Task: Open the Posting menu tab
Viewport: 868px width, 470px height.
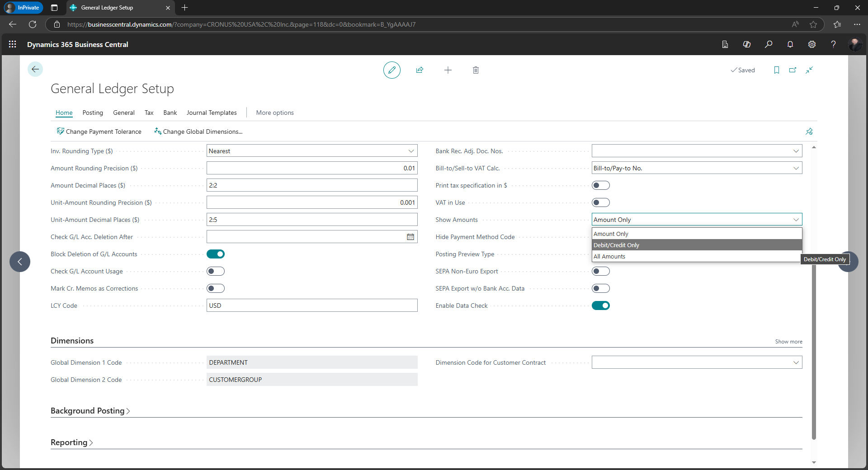Action: point(93,113)
